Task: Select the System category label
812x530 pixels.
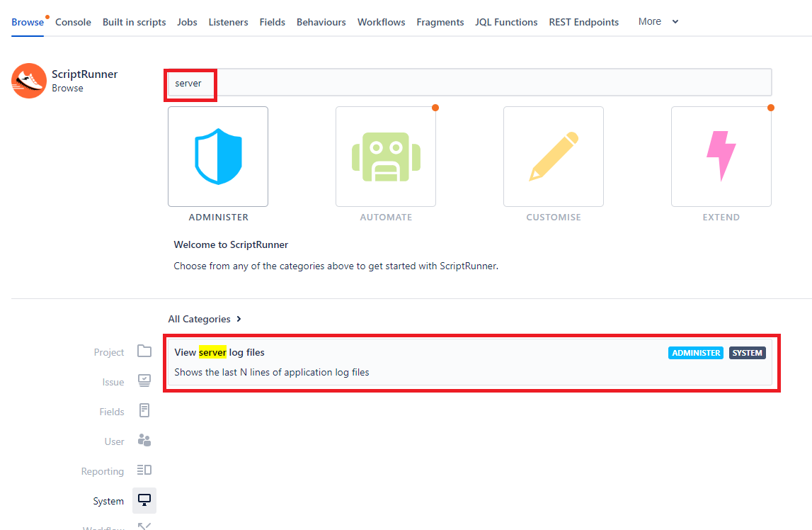Action: (x=108, y=501)
